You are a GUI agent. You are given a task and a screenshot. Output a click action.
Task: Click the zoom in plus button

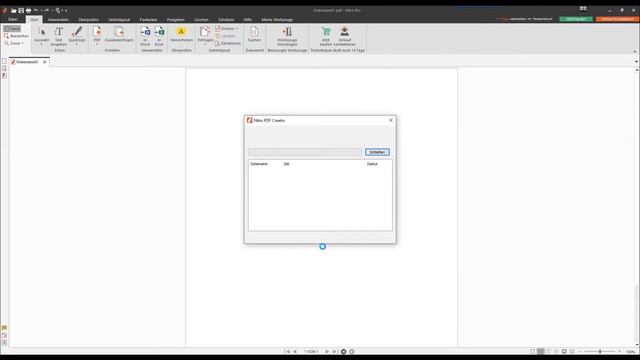point(620,351)
